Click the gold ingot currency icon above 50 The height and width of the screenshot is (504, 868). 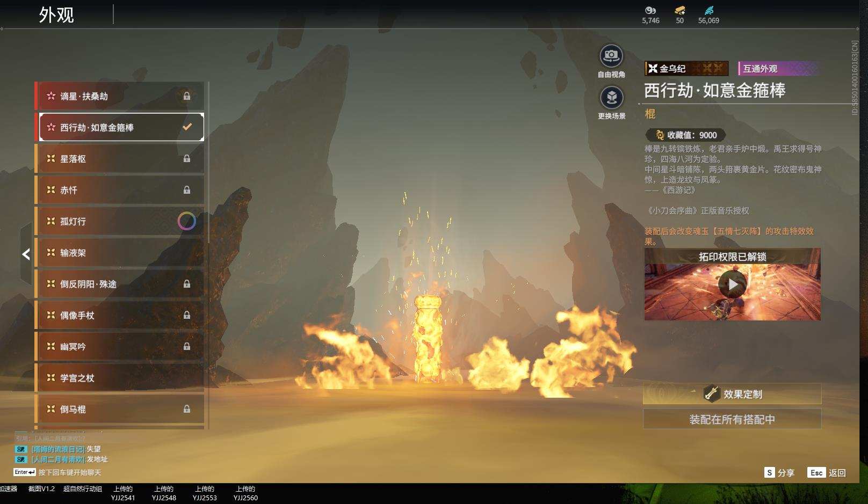coord(680,10)
